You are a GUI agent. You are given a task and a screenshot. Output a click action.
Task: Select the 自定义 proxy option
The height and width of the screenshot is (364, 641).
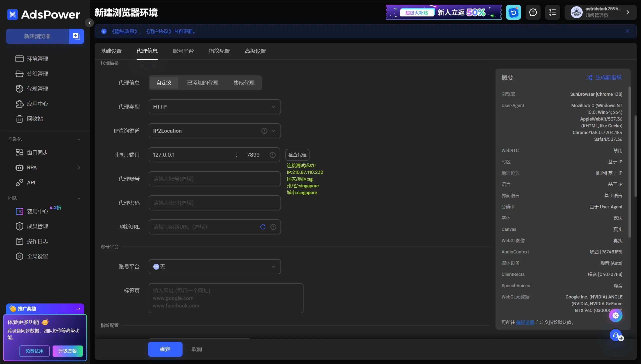(x=164, y=83)
